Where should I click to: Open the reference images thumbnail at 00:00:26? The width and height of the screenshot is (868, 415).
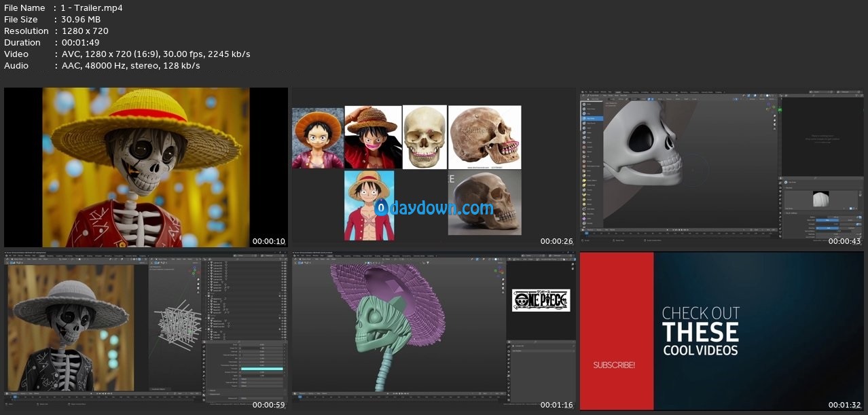click(434, 168)
